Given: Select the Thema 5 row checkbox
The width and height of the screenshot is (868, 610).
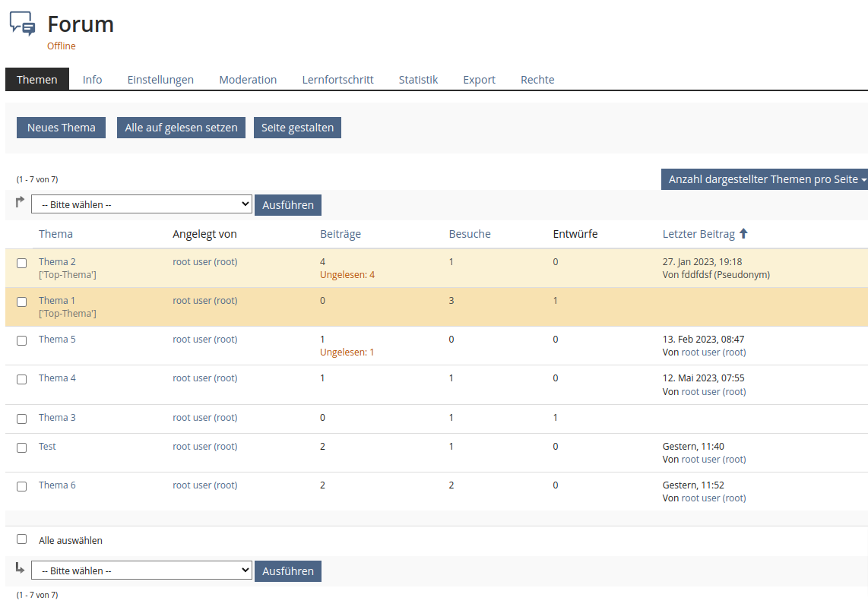Looking at the screenshot, I should coord(22,340).
